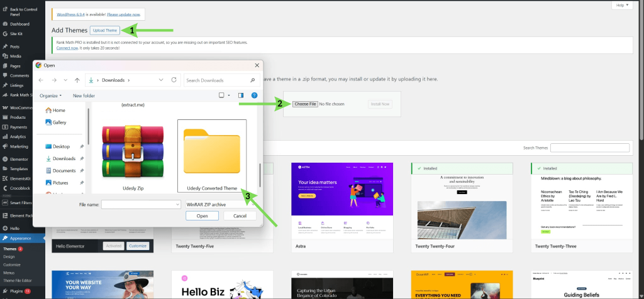Open Site Kit in WordPress sidebar

click(x=16, y=34)
